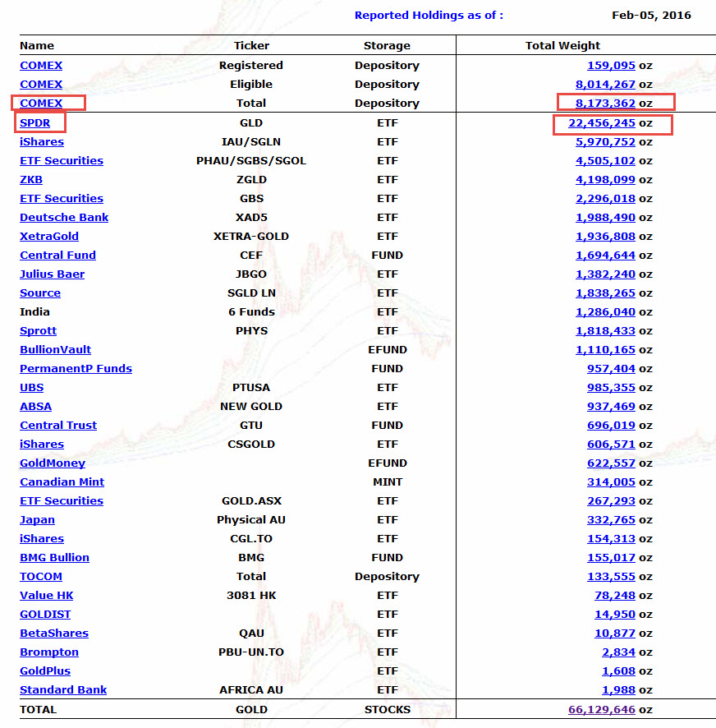716x728 pixels.
Task: Select the India name cell text
Action: (34, 312)
